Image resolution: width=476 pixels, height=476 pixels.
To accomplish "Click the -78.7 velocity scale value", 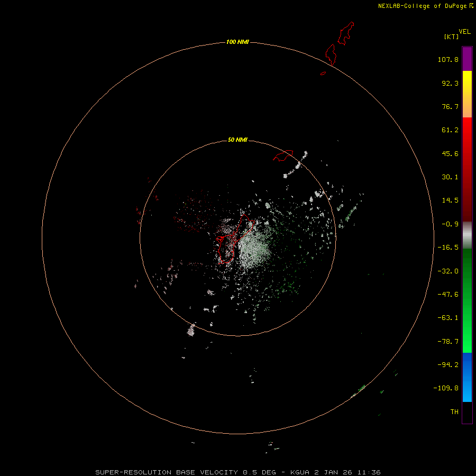I will coord(448,342).
